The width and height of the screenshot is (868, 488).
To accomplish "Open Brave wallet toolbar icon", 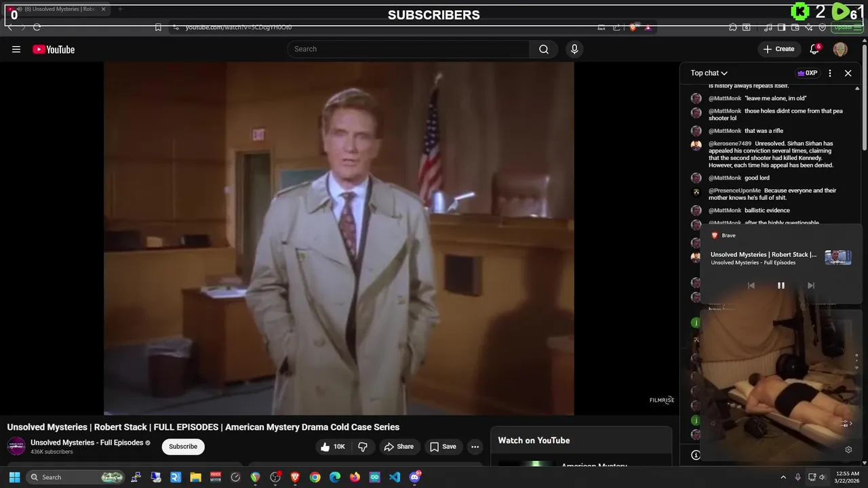I will (794, 27).
